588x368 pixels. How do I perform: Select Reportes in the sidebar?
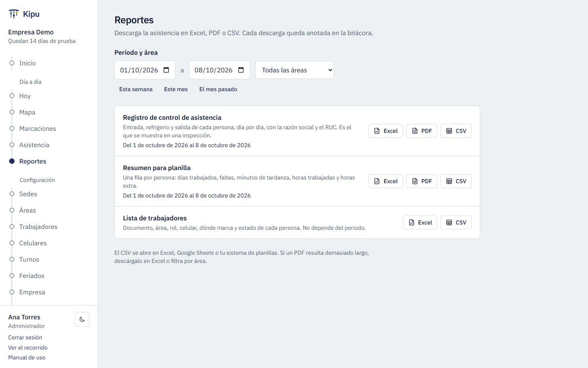point(33,161)
